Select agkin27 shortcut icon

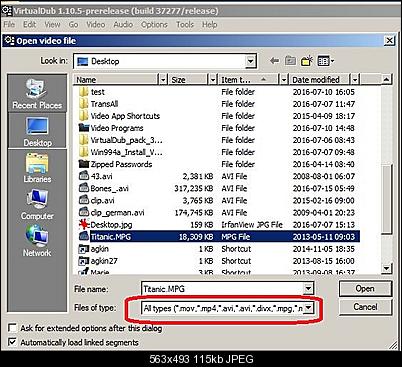tap(84, 261)
